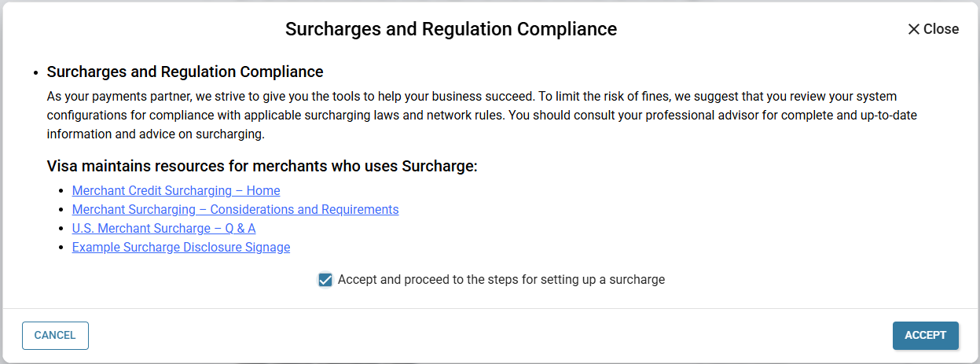View Example Surcharge Disclosure Signage link
The height and width of the screenshot is (364, 980).
(x=181, y=248)
